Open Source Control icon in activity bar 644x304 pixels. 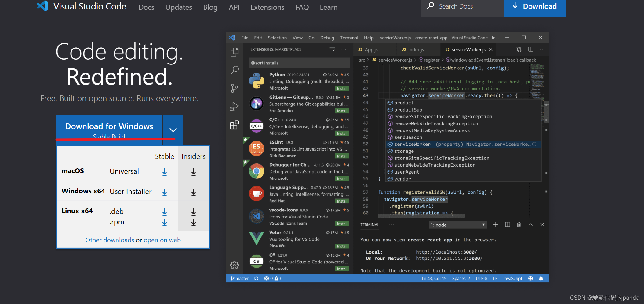point(234,88)
